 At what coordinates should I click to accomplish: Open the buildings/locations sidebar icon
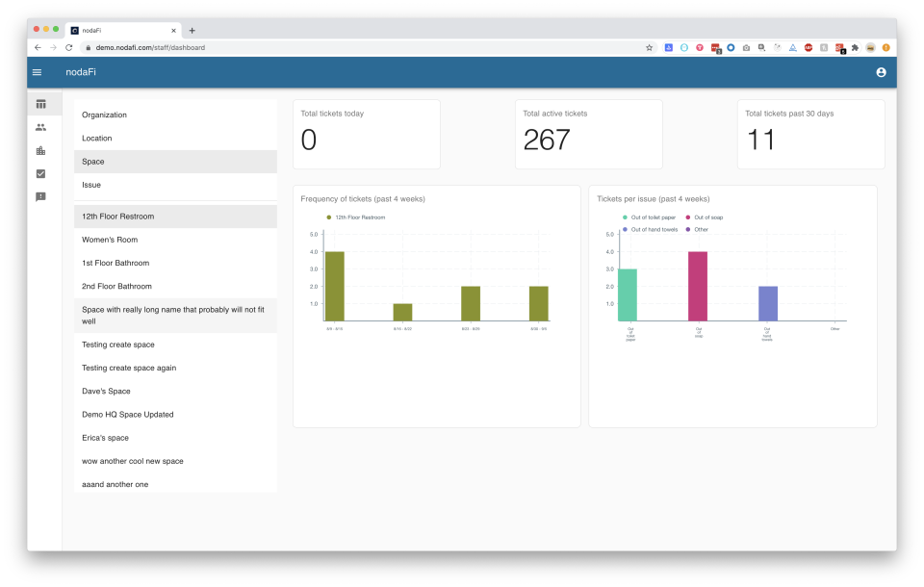(40, 150)
